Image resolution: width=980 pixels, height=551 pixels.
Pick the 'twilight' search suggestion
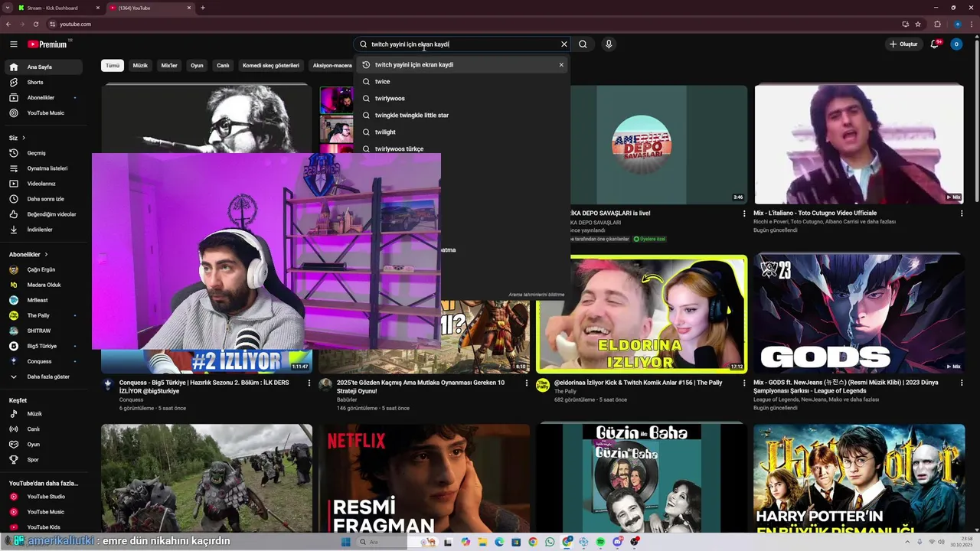coord(463,132)
